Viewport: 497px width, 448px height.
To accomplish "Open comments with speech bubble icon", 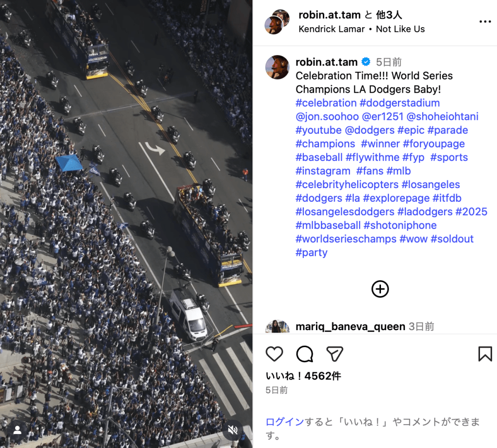I will [x=305, y=353].
